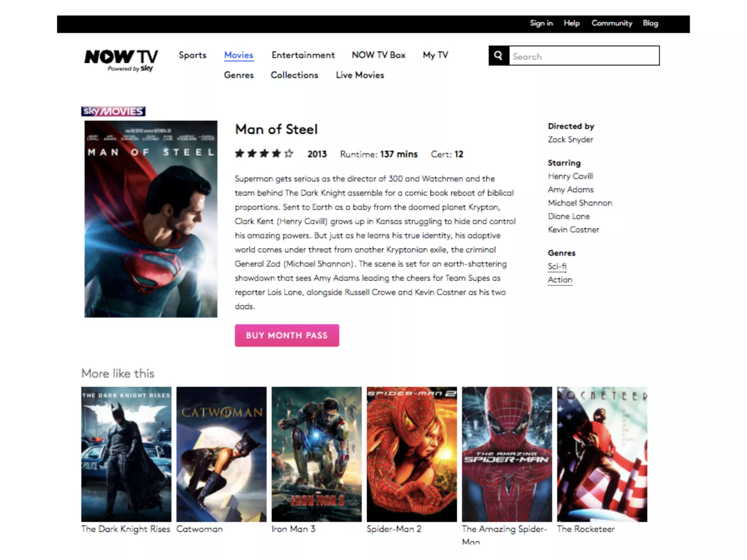This screenshot has height=560, width=747.
Task: Open the Sports menu item
Action: (x=193, y=55)
